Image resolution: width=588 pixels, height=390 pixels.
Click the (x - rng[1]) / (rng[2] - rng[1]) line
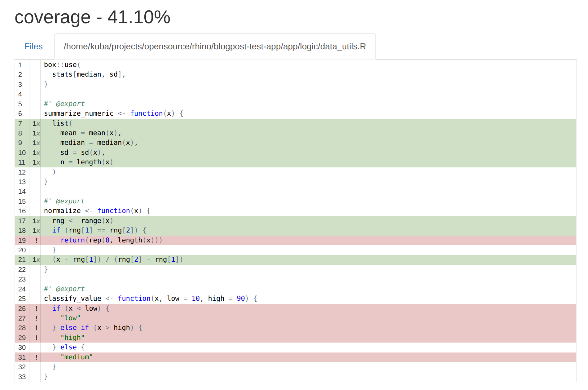click(118, 259)
